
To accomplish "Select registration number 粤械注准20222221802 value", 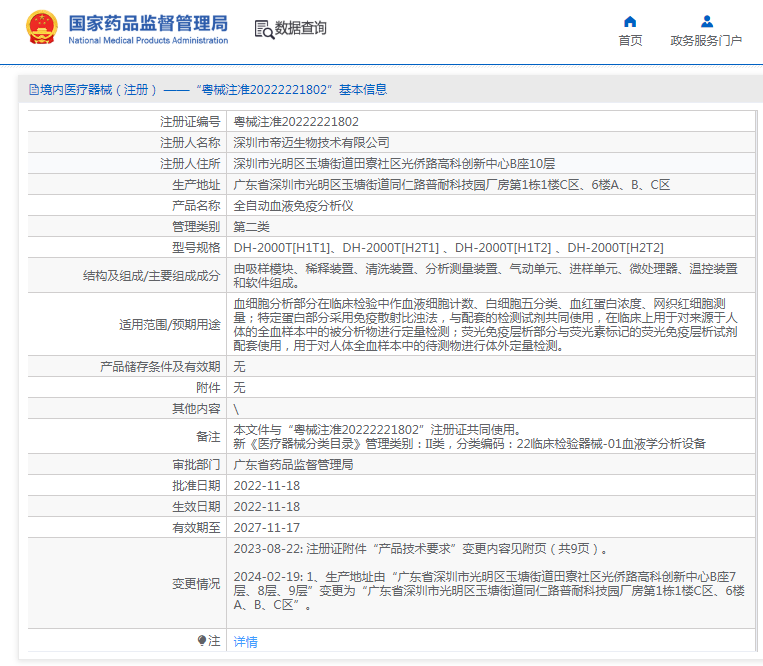I will click(x=296, y=122).
